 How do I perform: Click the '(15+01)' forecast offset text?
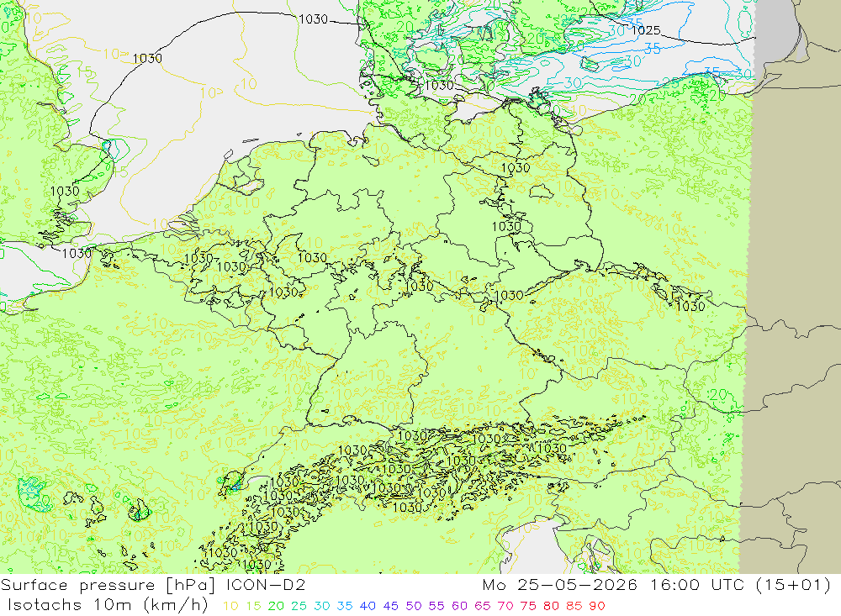793,584
